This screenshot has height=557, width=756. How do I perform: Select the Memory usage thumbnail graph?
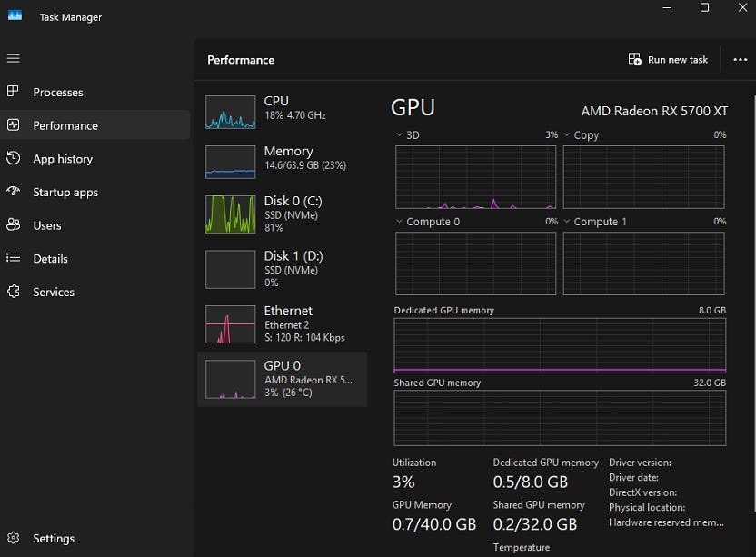click(231, 162)
